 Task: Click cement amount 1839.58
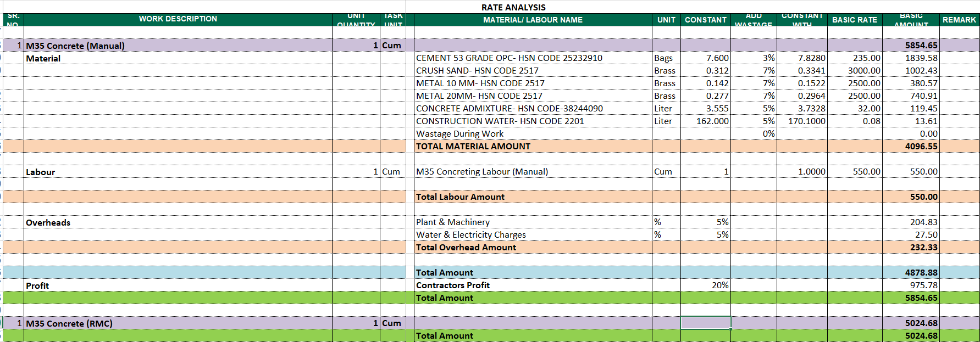point(911,58)
